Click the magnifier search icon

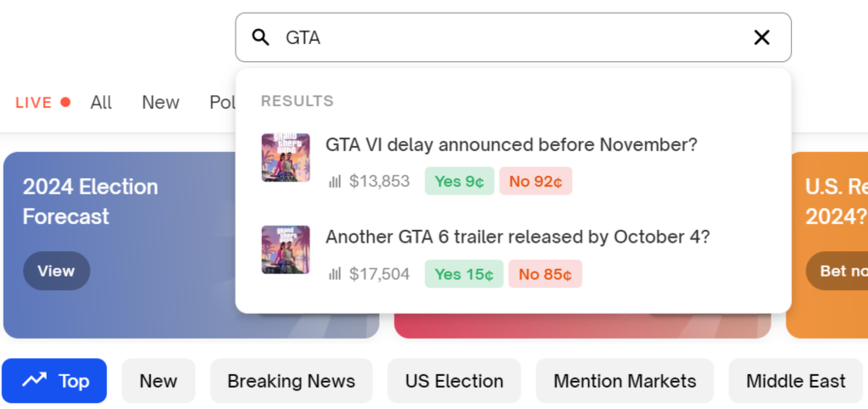coord(261,37)
